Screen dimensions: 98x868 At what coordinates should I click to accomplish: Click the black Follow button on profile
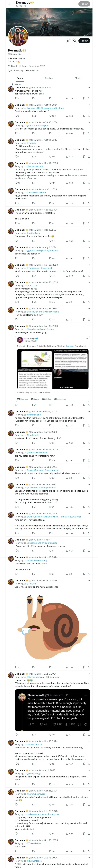(84, 41)
